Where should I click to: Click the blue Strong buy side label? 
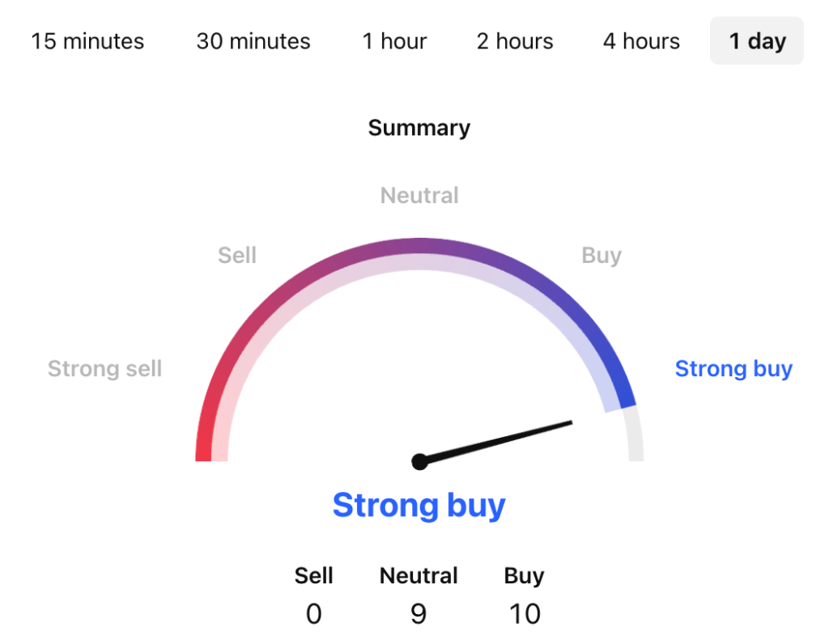[733, 368]
